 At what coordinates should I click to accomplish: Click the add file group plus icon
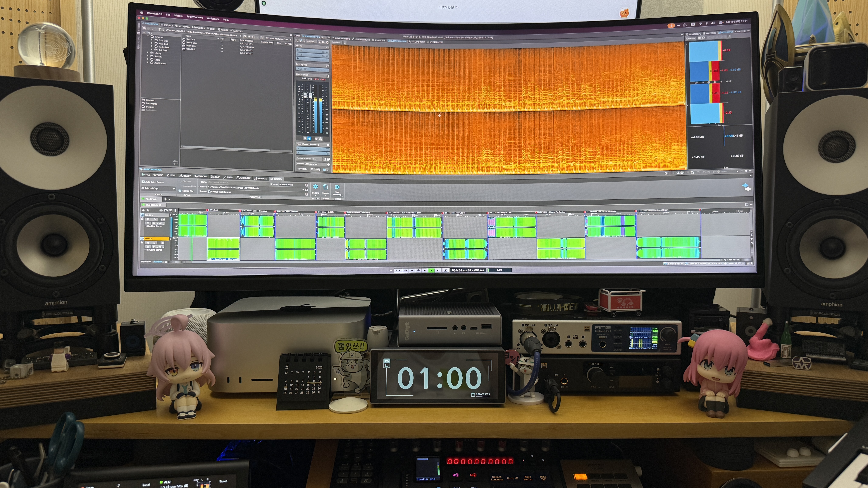[165, 199]
